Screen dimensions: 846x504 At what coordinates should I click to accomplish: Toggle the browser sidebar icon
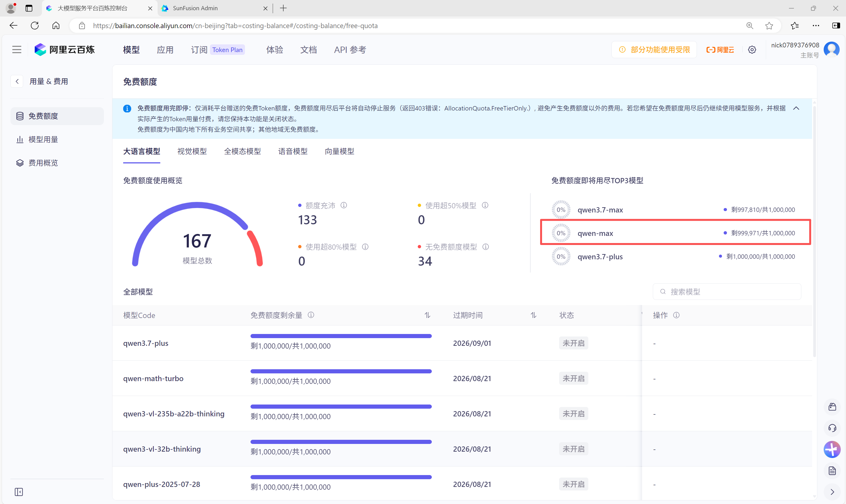tap(836, 25)
